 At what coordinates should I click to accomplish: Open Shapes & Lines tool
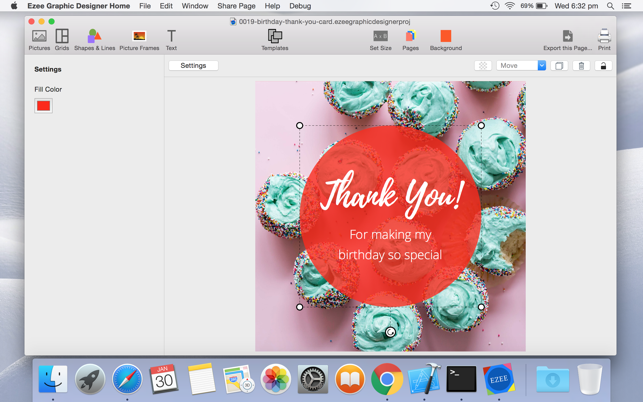tap(94, 39)
